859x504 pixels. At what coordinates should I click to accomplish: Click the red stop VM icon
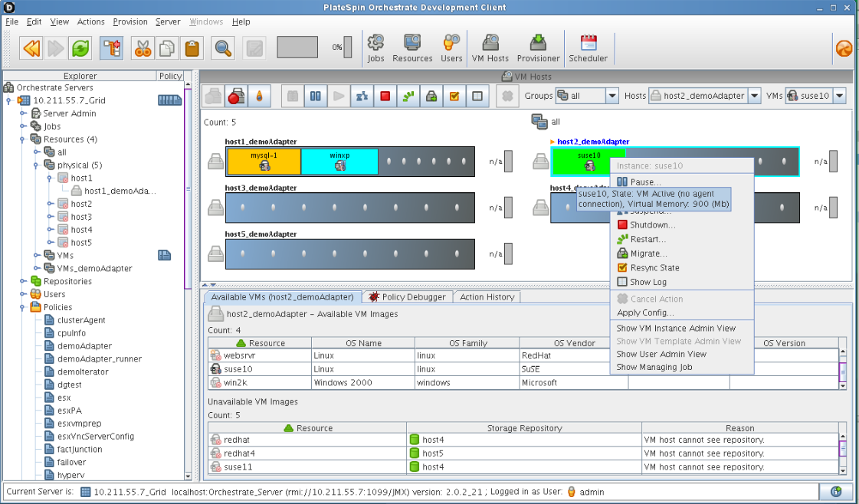click(x=385, y=97)
